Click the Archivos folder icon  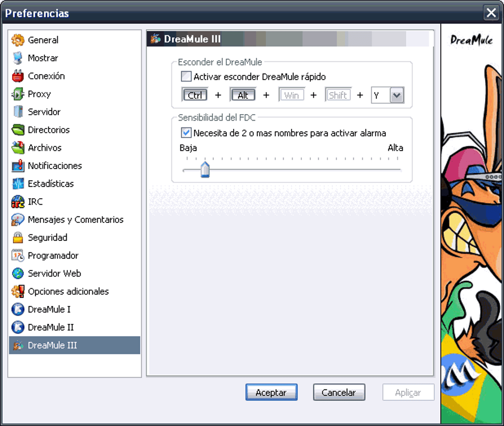(18, 148)
